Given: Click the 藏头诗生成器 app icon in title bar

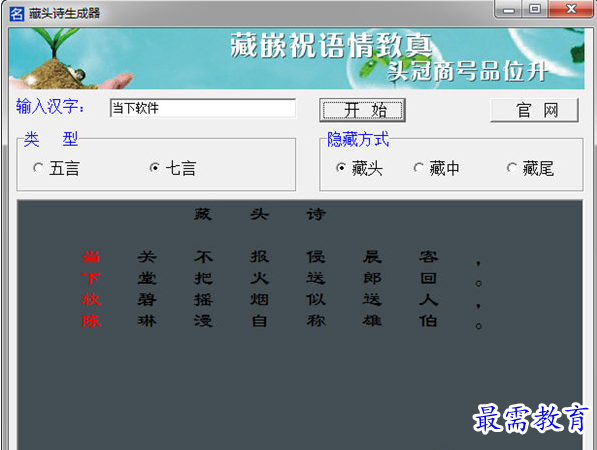Looking at the screenshot, I should 17,14.
